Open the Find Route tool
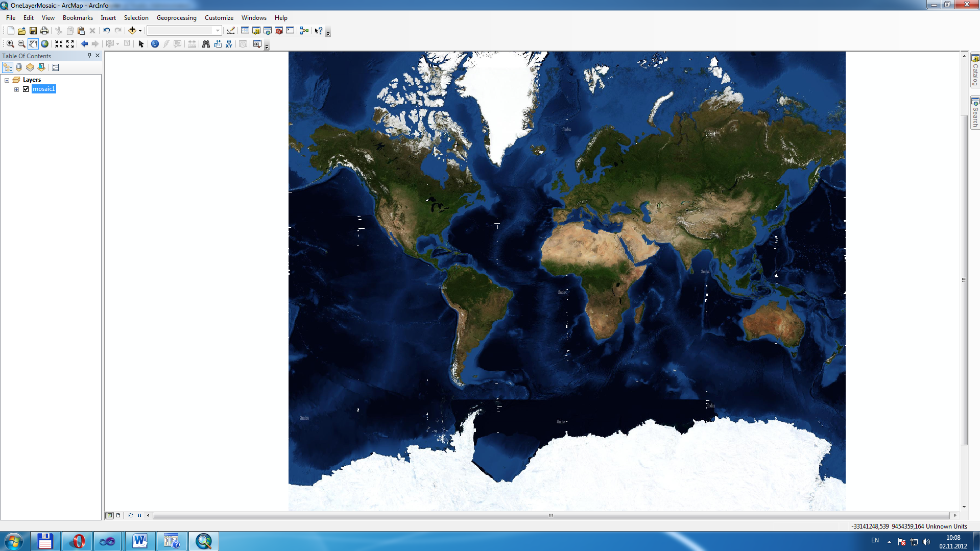 point(218,44)
